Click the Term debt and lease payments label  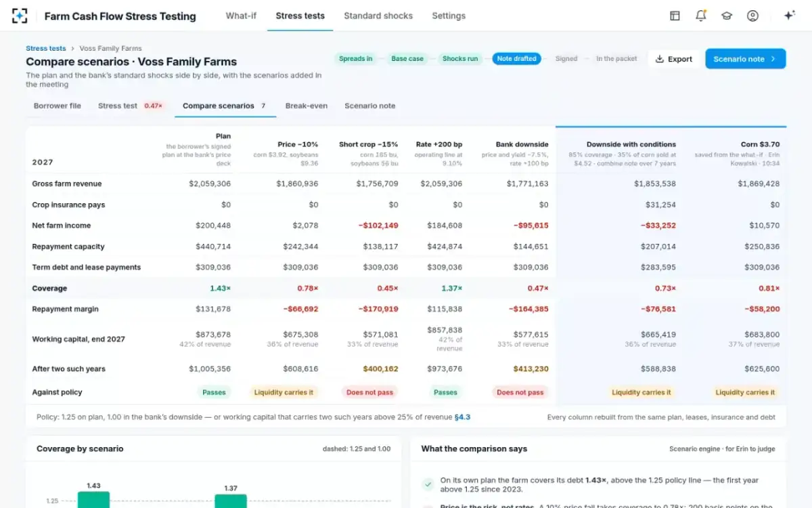point(87,268)
